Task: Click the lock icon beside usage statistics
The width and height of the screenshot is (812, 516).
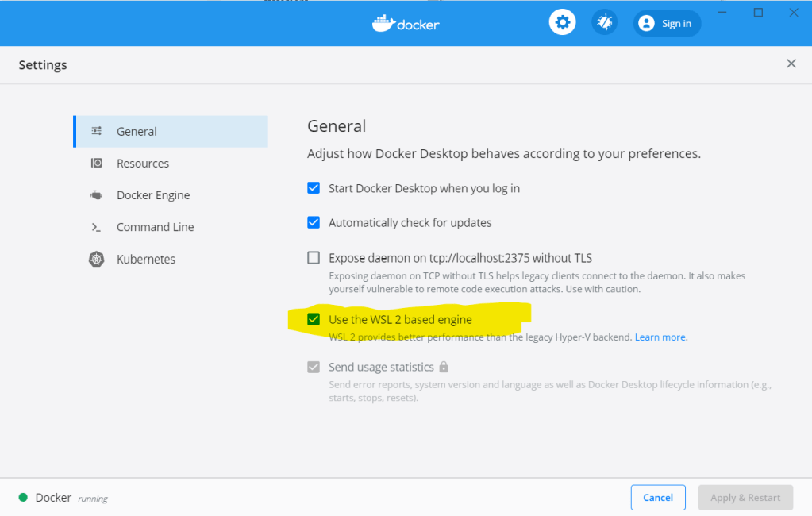Action: point(444,368)
